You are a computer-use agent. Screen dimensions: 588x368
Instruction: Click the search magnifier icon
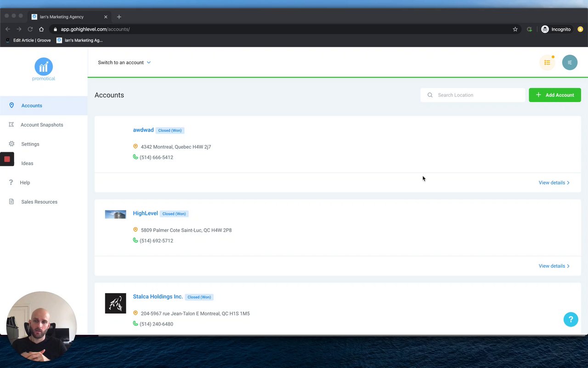pos(430,95)
